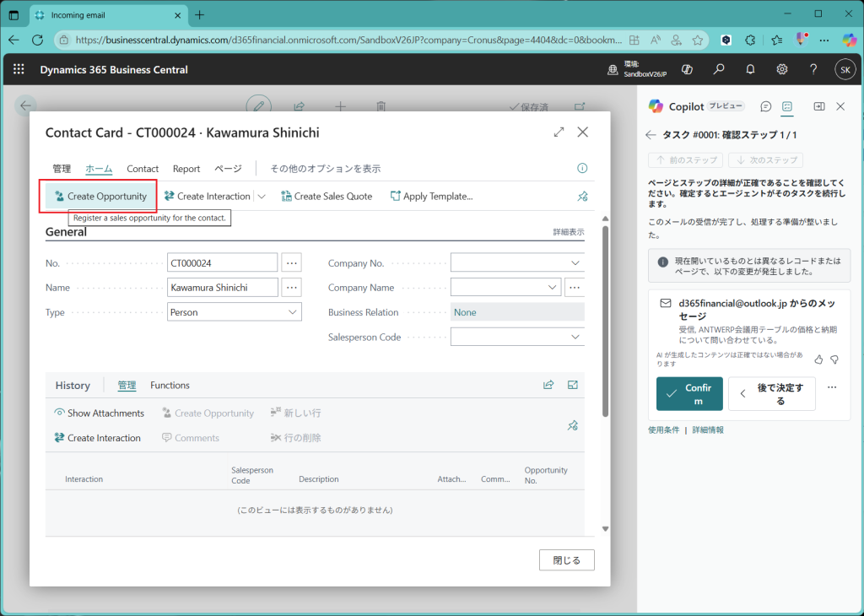The height and width of the screenshot is (616, 864).
Task: Click the Create Opportunity action in the Home ribbon
Action: tap(101, 196)
